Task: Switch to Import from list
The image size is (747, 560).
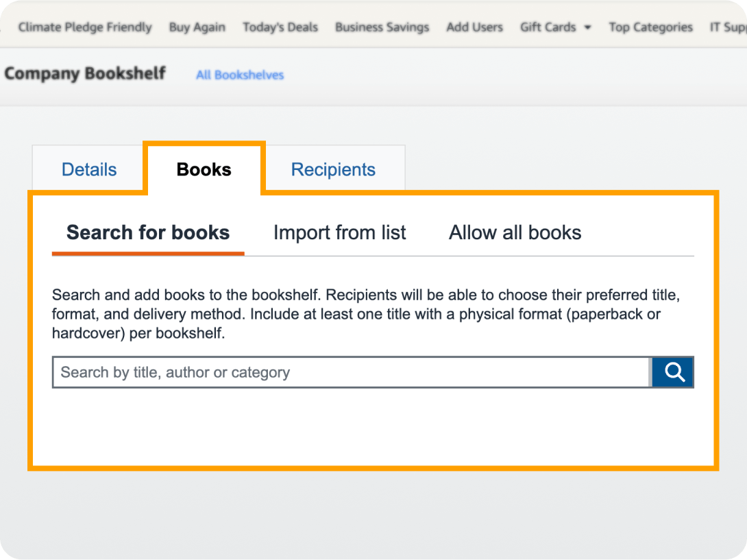Action: (339, 233)
